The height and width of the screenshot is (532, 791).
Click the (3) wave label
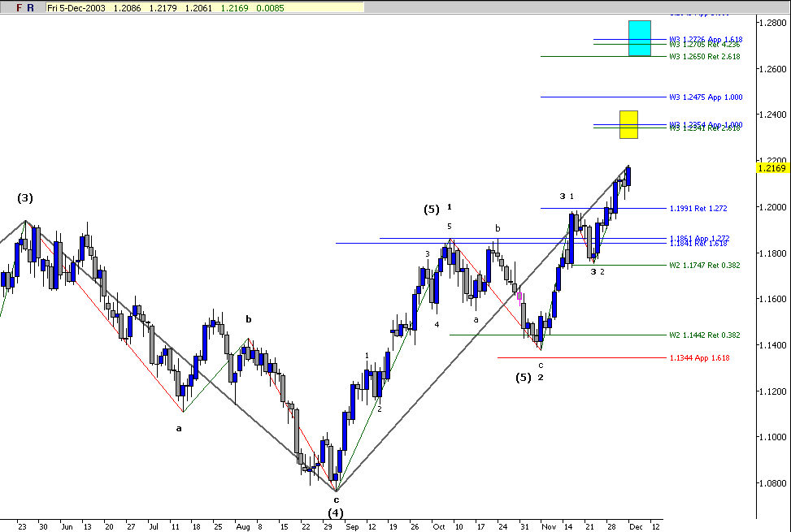25,198
